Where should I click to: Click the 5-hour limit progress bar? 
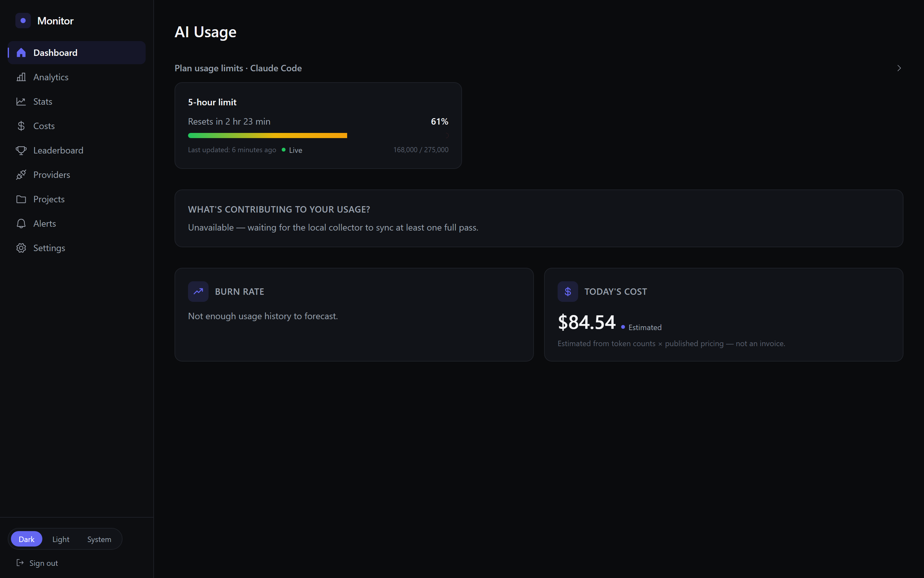pos(318,135)
